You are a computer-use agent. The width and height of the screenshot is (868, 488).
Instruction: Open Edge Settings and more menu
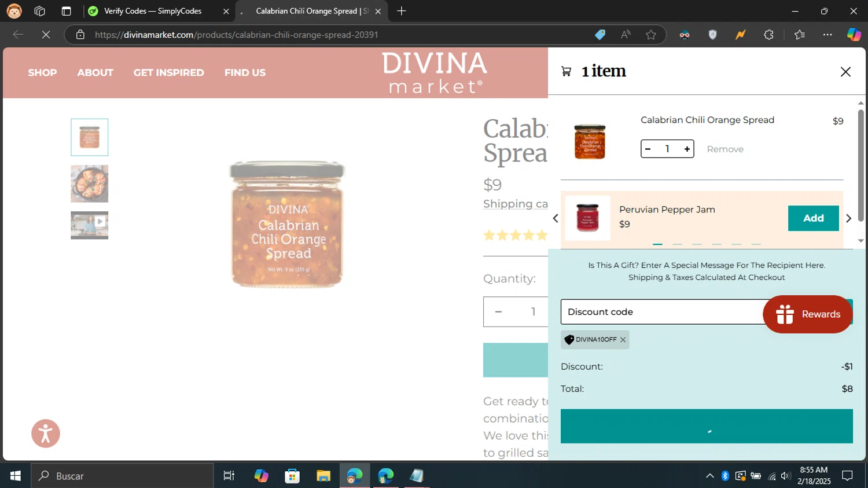click(827, 35)
